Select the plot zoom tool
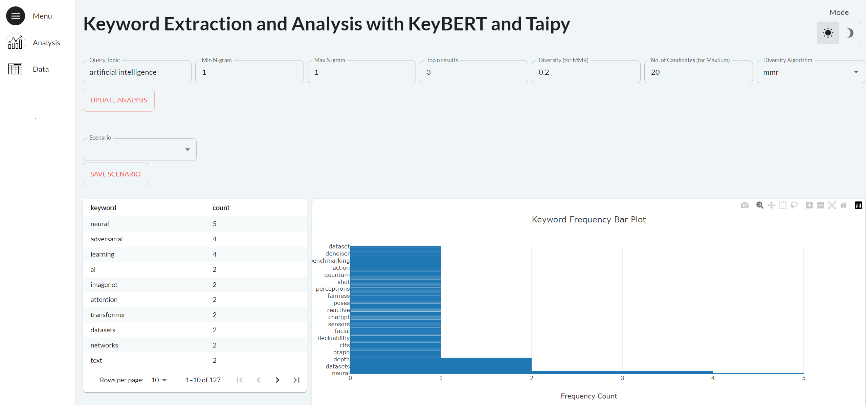 coord(760,205)
